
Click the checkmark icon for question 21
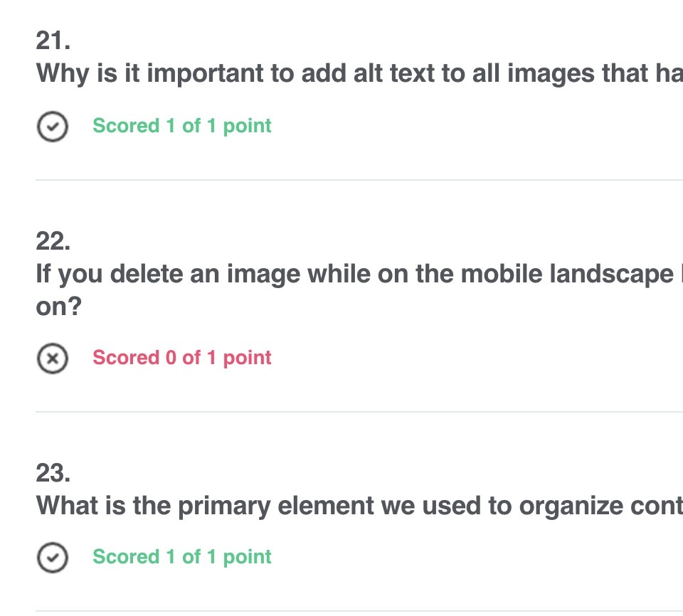pos(52,127)
